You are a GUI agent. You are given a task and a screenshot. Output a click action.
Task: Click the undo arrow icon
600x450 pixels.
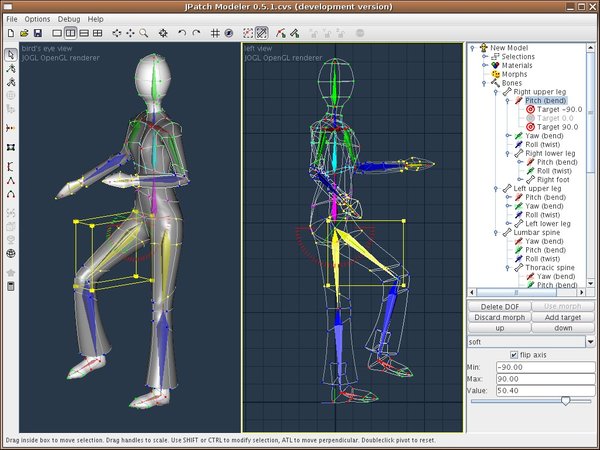tap(181, 33)
